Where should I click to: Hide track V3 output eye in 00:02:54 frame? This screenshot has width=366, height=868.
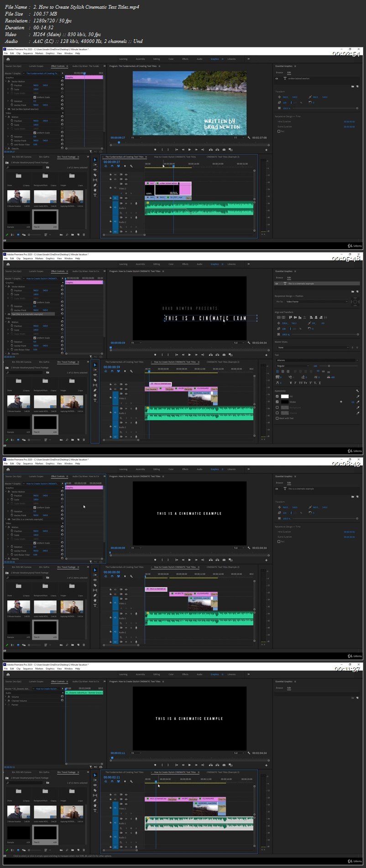point(126,179)
